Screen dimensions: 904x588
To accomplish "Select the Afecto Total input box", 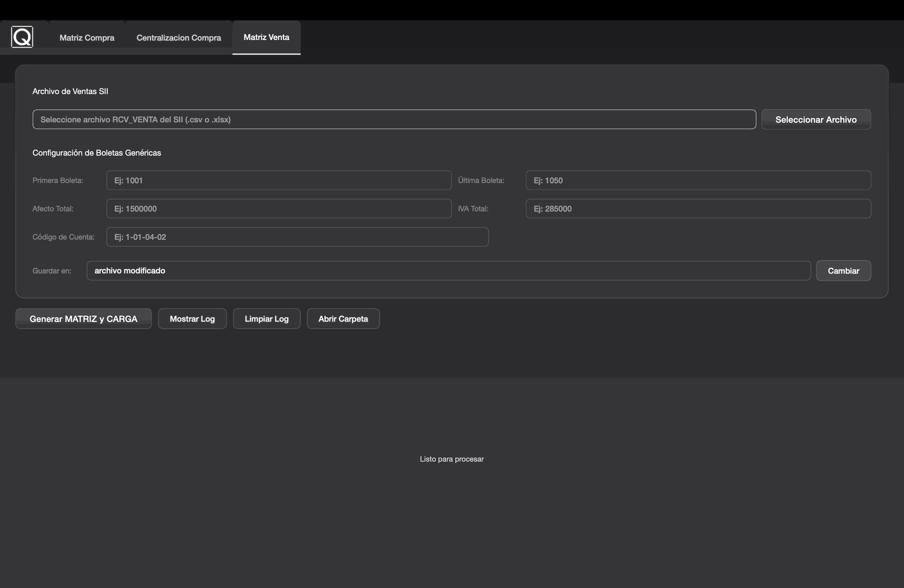I will point(279,209).
